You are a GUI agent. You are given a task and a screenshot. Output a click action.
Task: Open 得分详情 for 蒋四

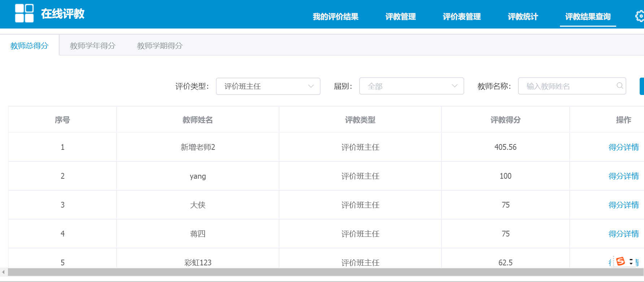coord(623,234)
